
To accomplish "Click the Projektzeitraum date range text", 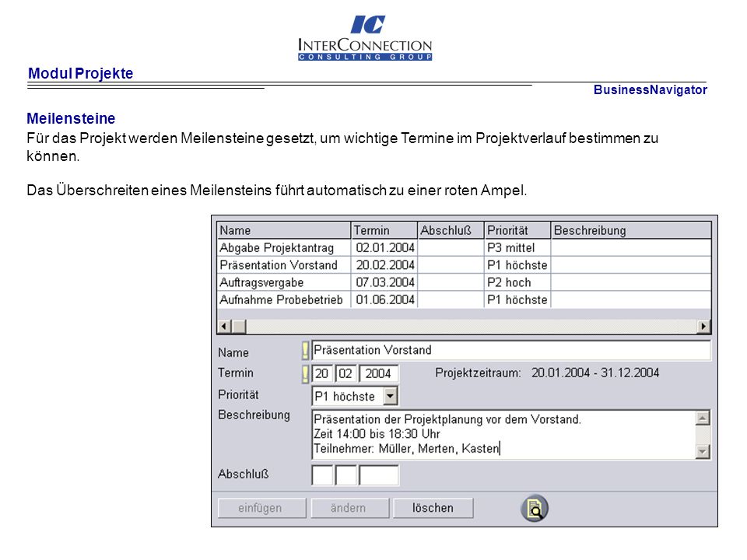I will coord(595,373).
